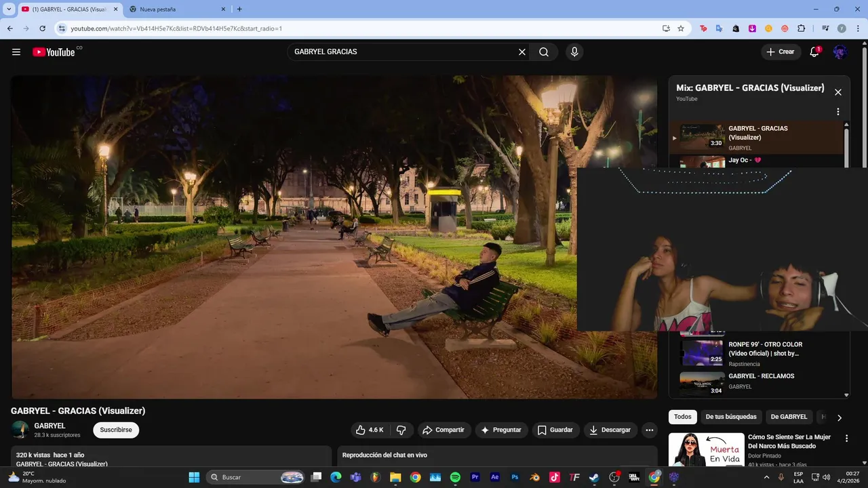868x488 pixels.
Task: Click the Preguntar button
Action: coord(501,430)
